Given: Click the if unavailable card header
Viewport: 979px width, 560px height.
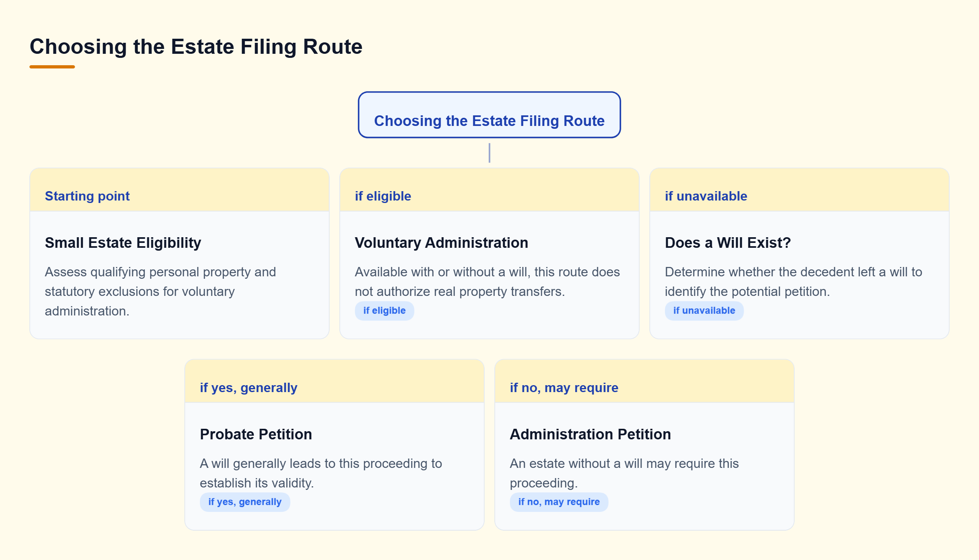Looking at the screenshot, I should [x=800, y=190].
